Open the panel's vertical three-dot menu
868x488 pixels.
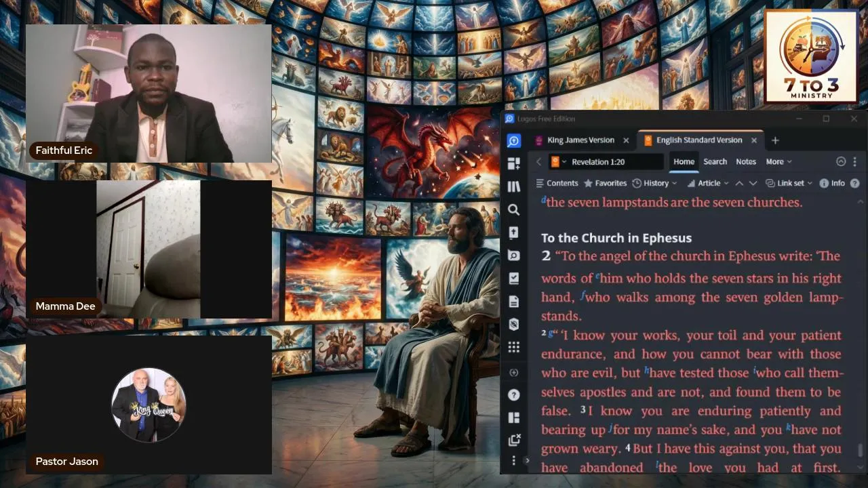[x=854, y=162]
